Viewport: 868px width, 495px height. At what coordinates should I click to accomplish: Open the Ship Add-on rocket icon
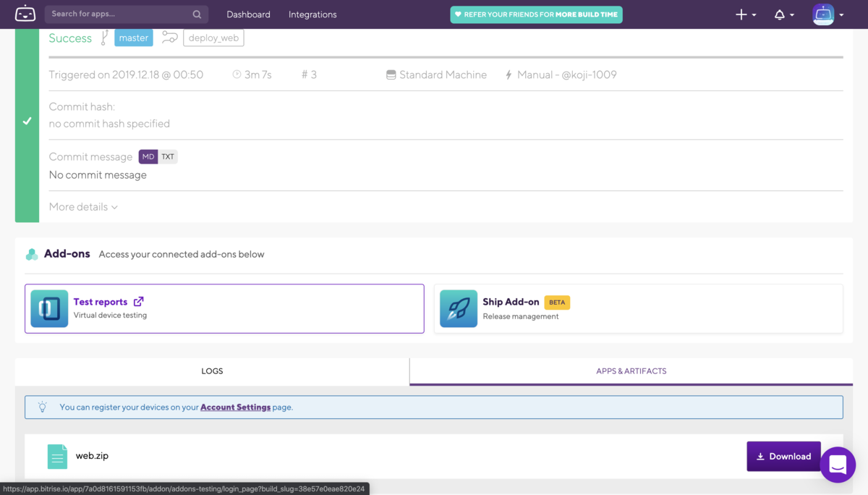click(x=459, y=309)
